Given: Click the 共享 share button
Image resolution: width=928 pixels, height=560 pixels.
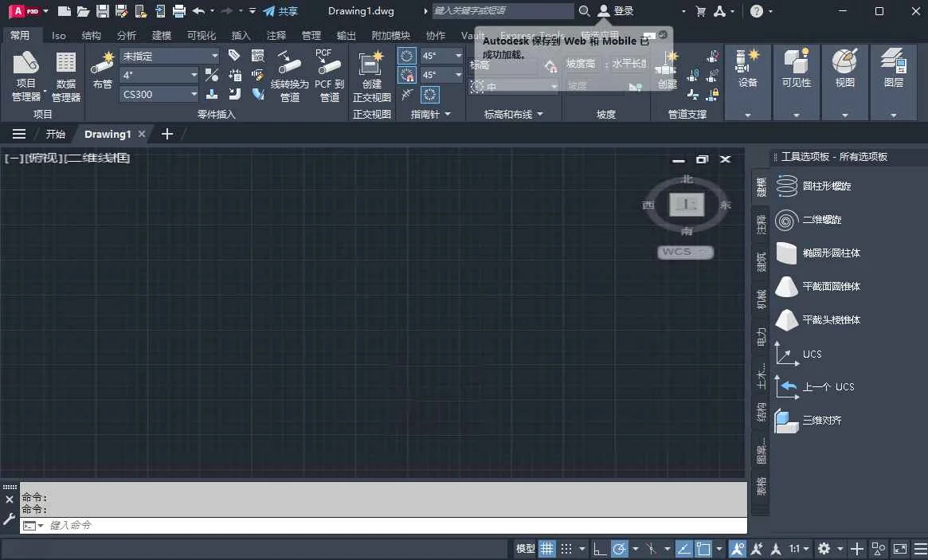Looking at the screenshot, I should click(x=281, y=10).
